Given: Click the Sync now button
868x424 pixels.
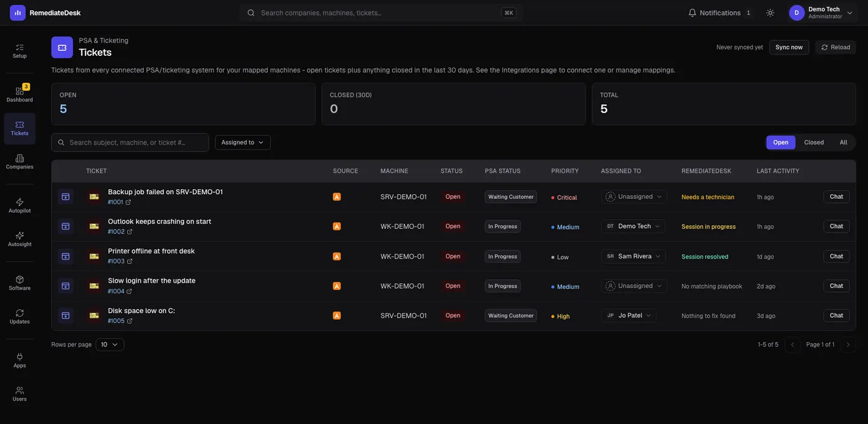Looking at the screenshot, I should pos(789,47).
